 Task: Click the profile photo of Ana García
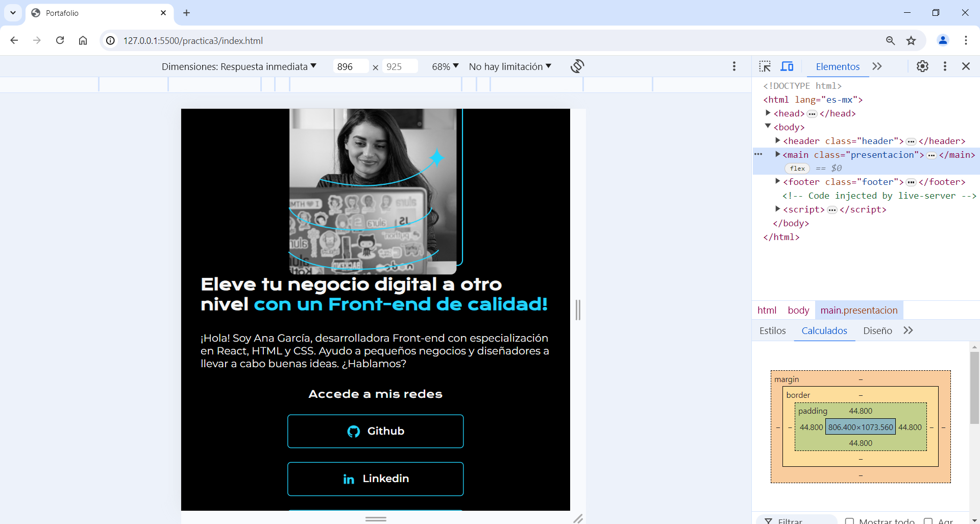[373, 191]
